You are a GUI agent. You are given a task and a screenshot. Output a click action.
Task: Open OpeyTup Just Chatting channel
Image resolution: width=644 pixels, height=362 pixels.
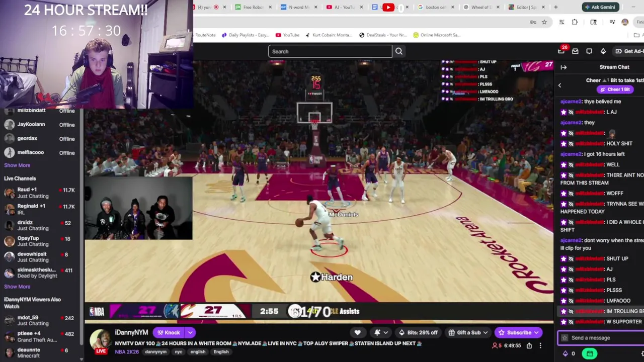(40, 241)
